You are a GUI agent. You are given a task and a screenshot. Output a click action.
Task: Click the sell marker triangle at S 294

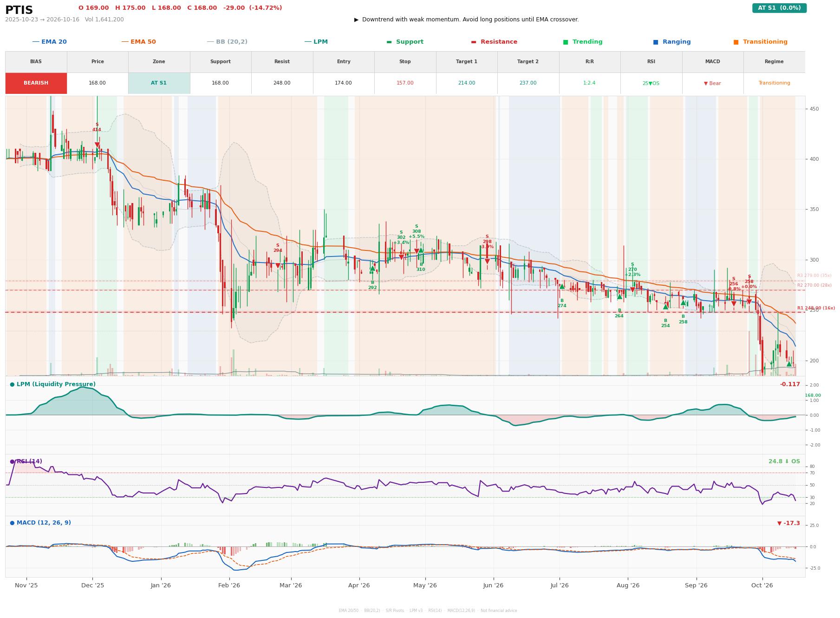tap(278, 266)
